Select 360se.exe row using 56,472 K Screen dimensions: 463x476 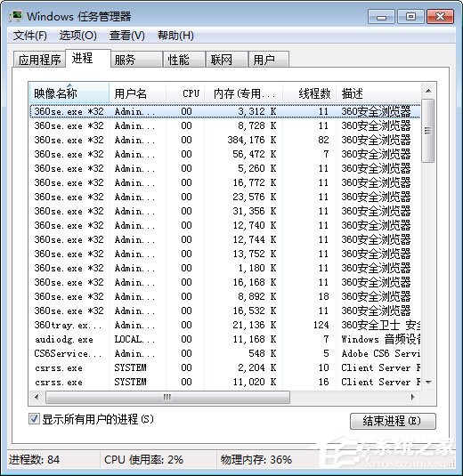point(225,154)
